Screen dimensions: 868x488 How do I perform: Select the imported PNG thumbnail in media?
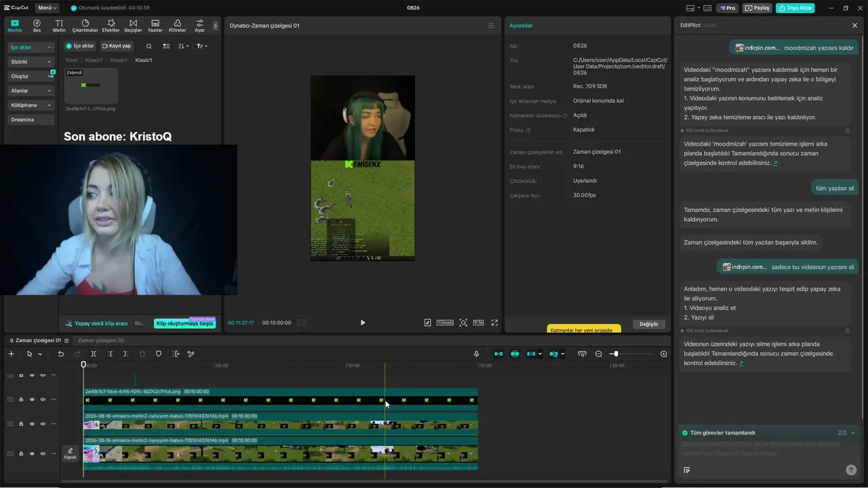tap(91, 85)
